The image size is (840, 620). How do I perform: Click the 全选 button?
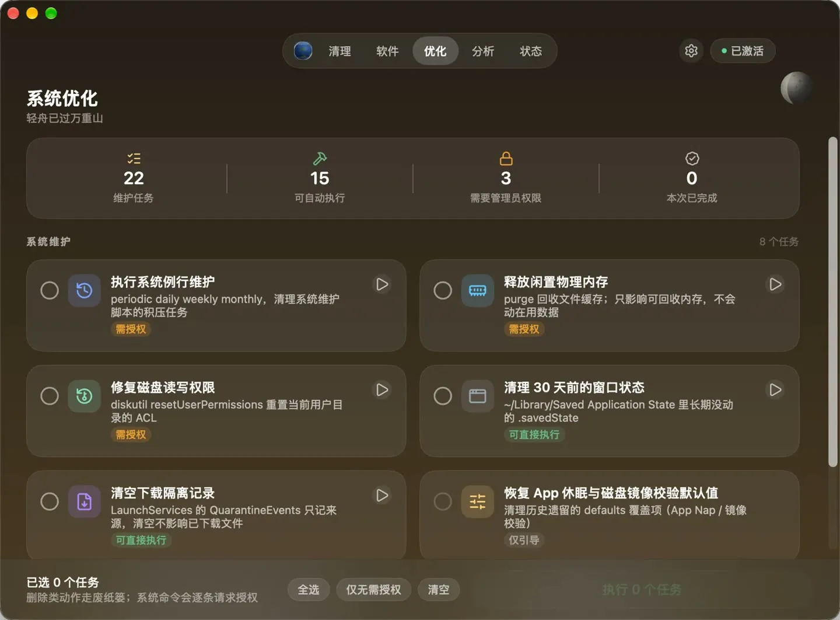[x=309, y=590]
